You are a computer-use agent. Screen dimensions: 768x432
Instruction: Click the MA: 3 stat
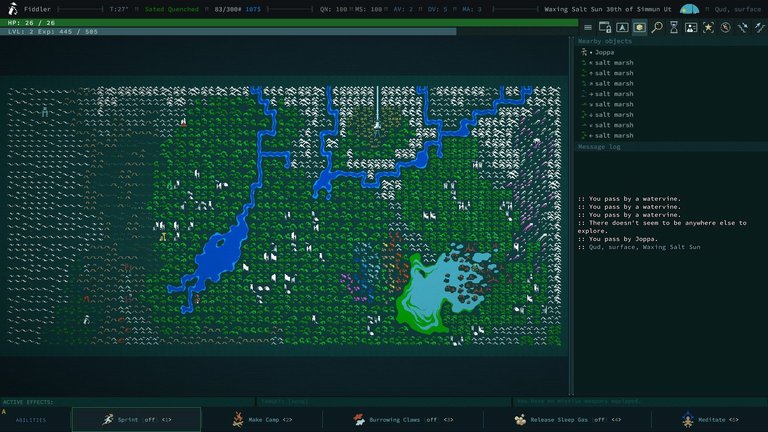472,9
